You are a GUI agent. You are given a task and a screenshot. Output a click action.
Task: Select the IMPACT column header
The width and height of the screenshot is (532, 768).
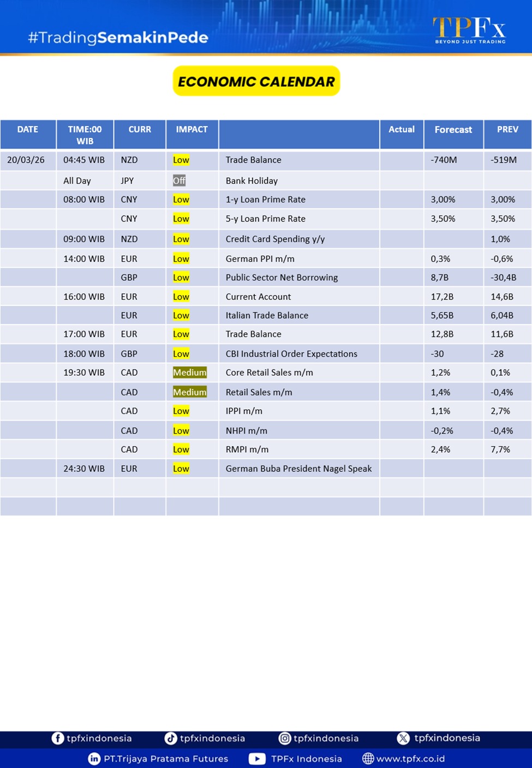coord(192,130)
